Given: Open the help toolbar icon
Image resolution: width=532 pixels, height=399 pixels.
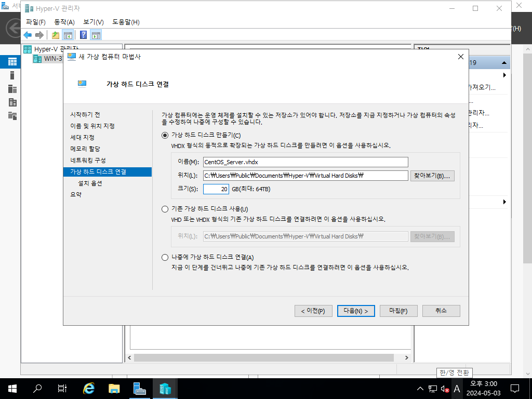Looking at the screenshot, I should [x=83, y=35].
